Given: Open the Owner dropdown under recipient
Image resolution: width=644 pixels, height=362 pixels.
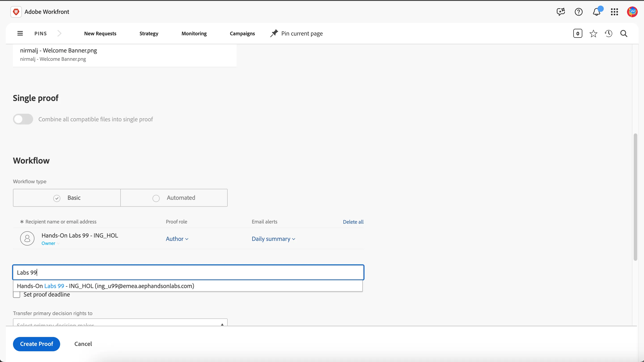Looking at the screenshot, I should click(51, 243).
